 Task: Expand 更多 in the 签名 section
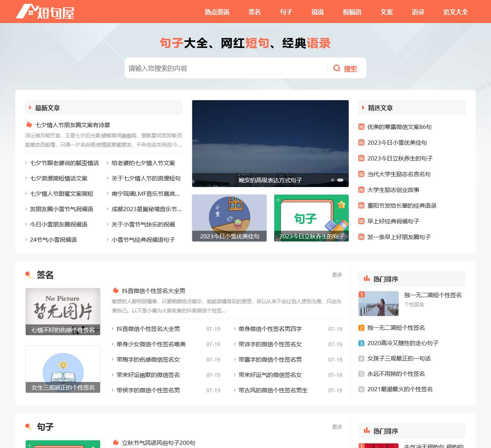(x=337, y=275)
